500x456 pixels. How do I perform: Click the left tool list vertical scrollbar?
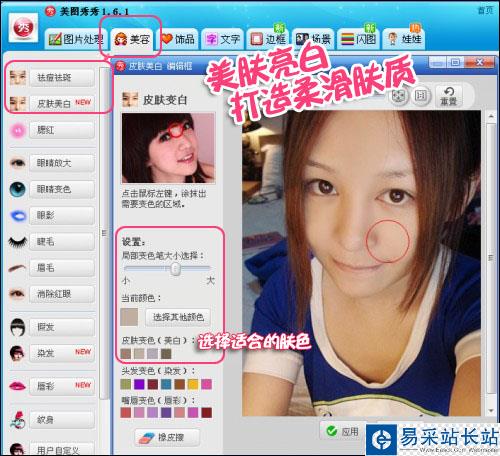tap(104, 233)
